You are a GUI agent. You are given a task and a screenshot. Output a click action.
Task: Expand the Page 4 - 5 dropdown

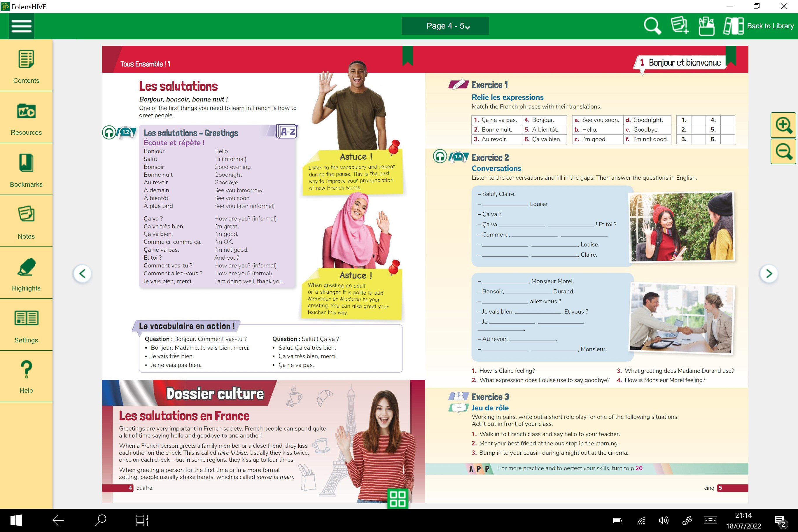point(445,26)
